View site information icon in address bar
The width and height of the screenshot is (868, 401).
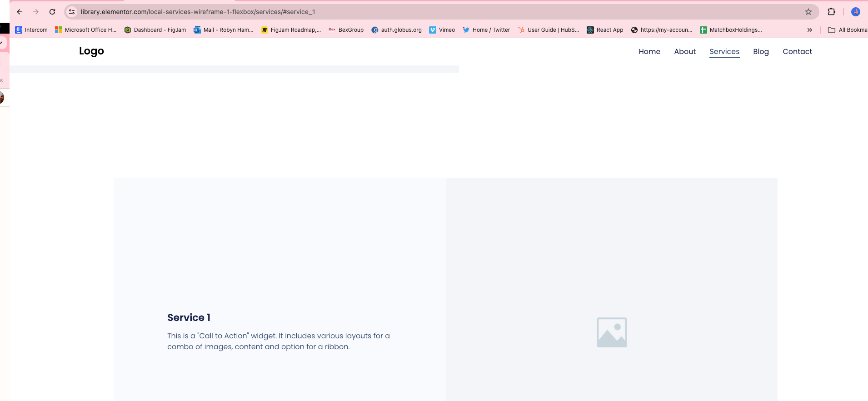[72, 12]
